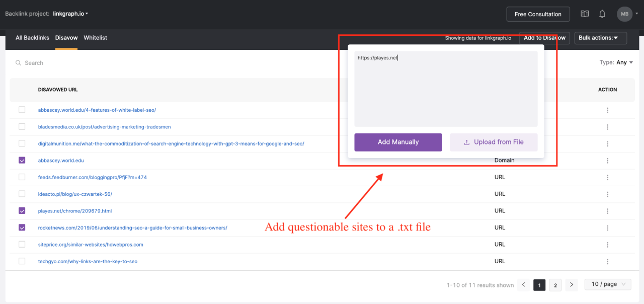Go to page 2 of results

tap(555, 285)
